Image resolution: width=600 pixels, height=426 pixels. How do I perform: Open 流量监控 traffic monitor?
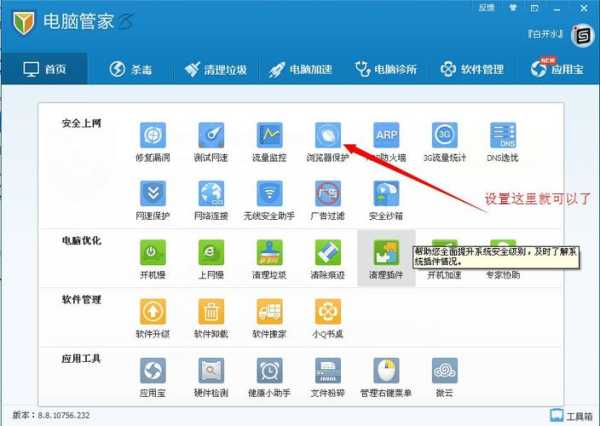coord(268,135)
